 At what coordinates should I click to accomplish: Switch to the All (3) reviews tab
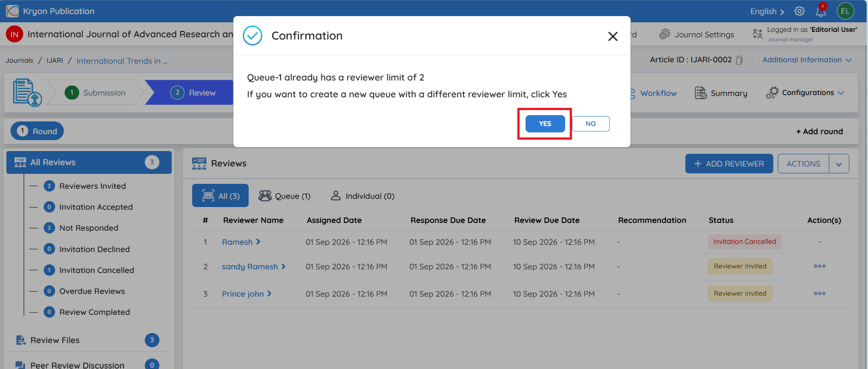click(220, 196)
